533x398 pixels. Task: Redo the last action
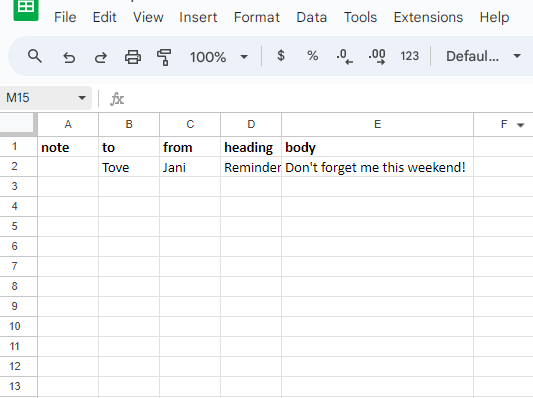click(101, 57)
